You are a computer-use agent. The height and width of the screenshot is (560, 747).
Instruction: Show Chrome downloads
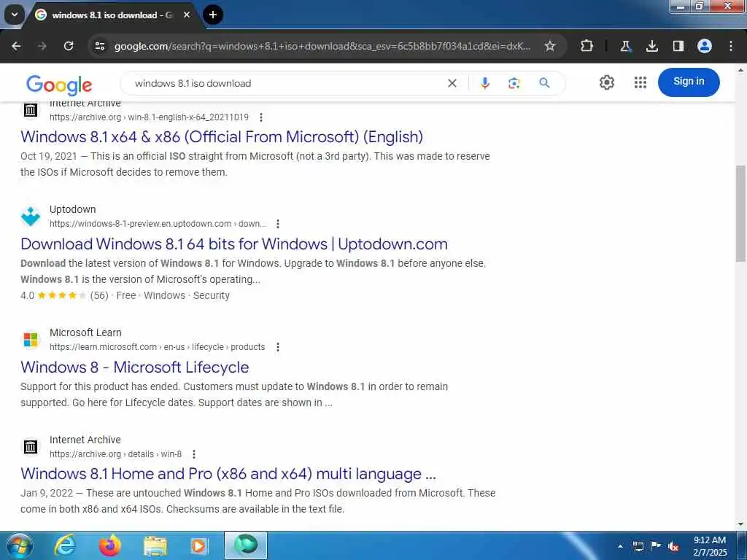651,46
